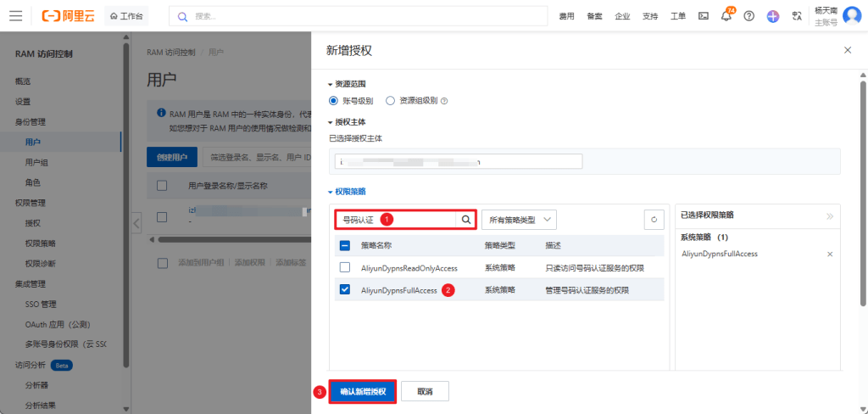Toggle the user table header checkbox
This screenshot has height=414, width=868.
(x=162, y=186)
